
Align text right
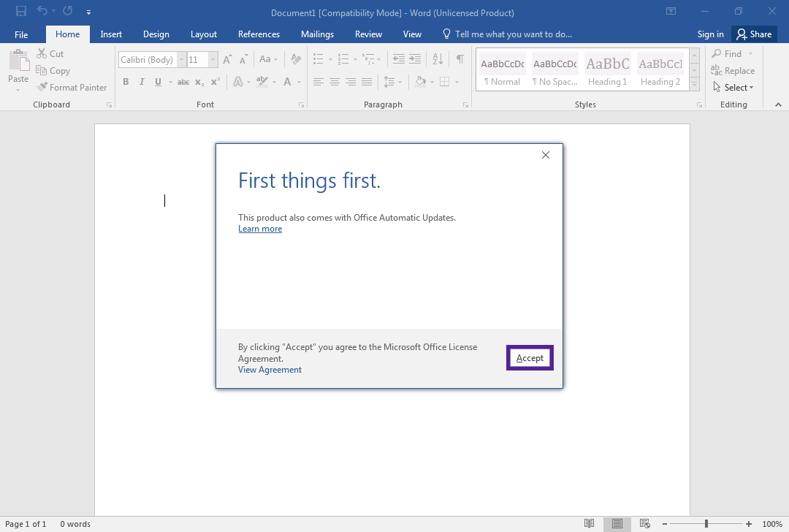[350, 82]
